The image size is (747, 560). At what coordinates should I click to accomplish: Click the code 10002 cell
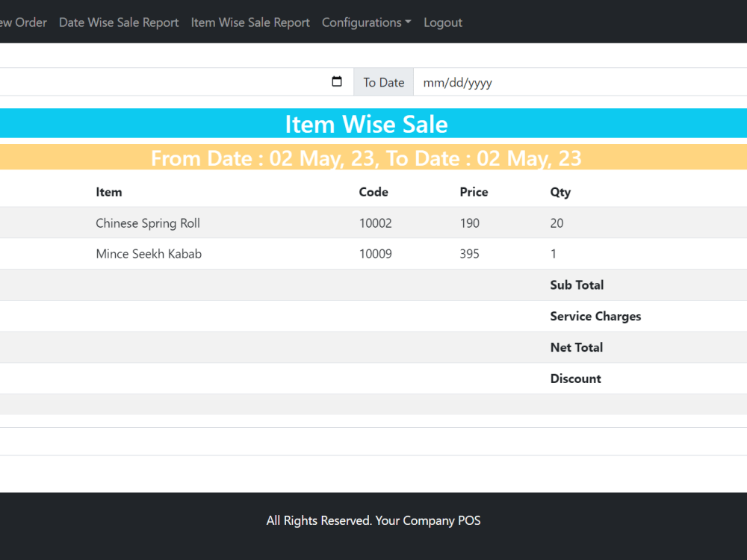[376, 223]
